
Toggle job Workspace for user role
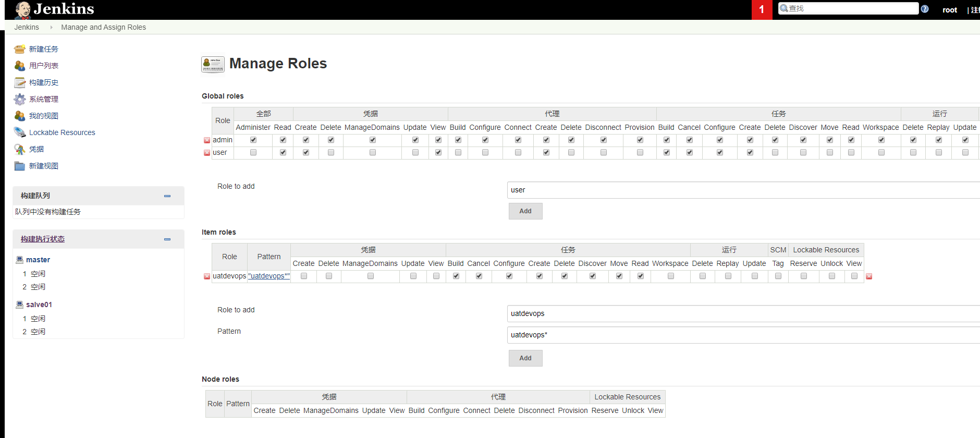pyautogui.click(x=881, y=152)
